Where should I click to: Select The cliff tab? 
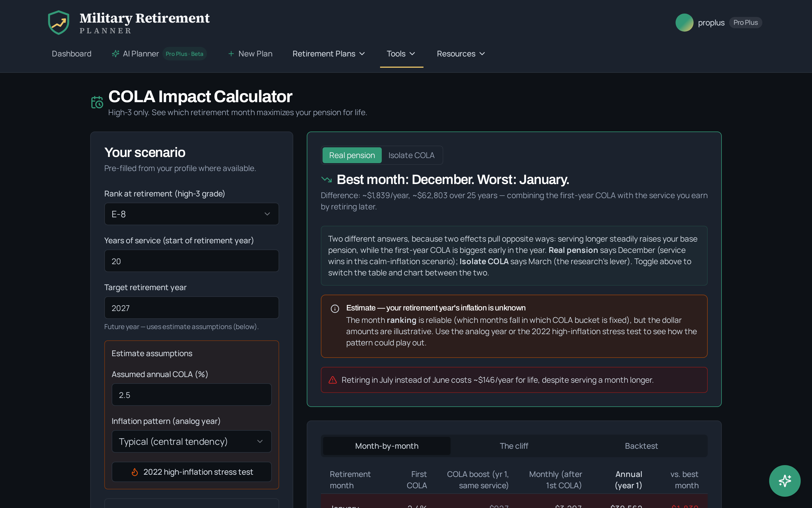point(514,446)
